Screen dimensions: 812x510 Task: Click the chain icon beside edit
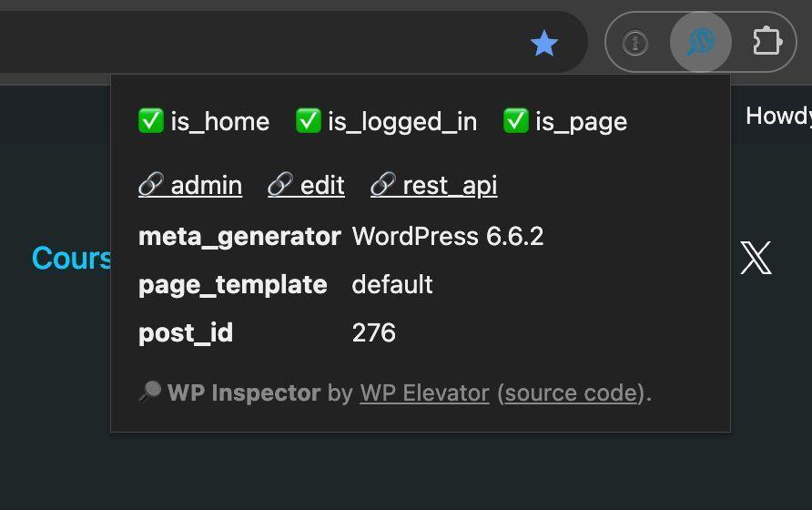280,185
